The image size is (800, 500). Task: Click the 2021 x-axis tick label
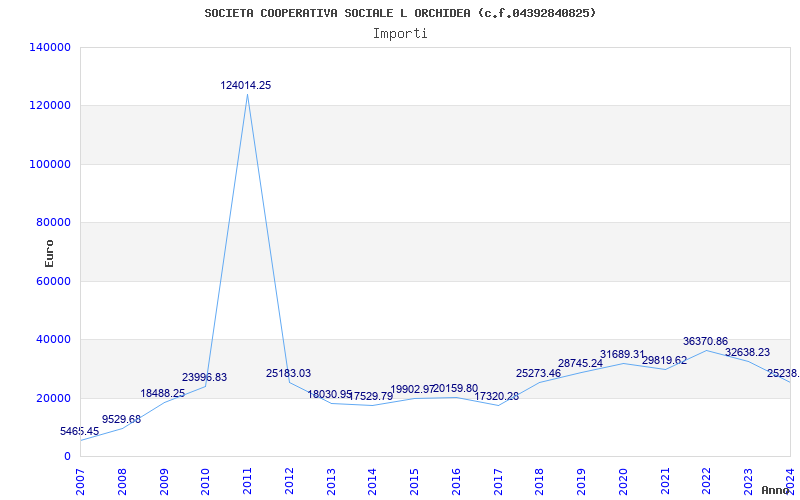665,482
